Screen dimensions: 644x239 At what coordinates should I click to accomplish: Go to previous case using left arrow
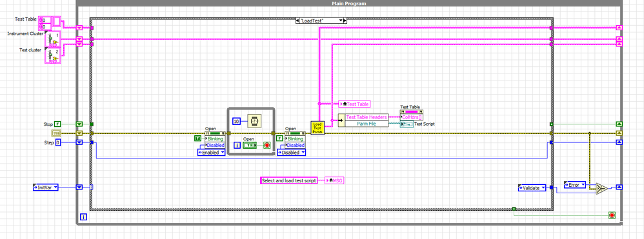pos(297,21)
